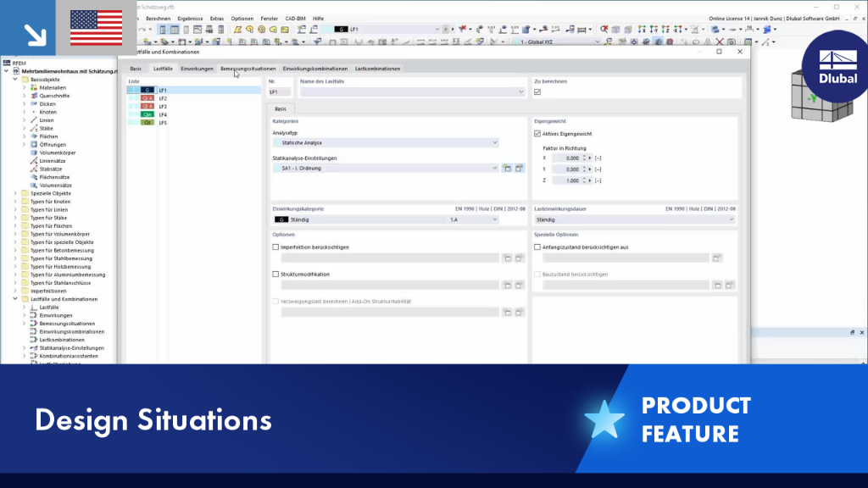Click the US flag language icon
This screenshot has height=488, width=868.
coord(97,28)
